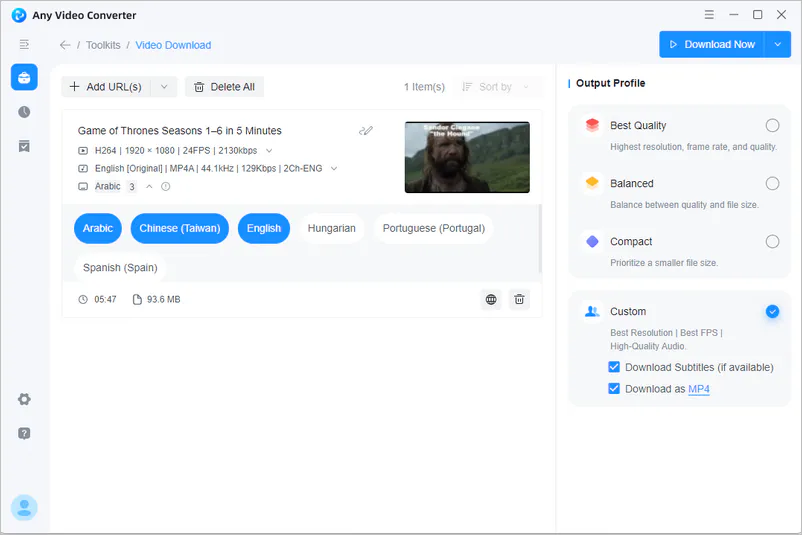Click the video title text
Image resolution: width=802 pixels, height=535 pixels.
coord(180,131)
